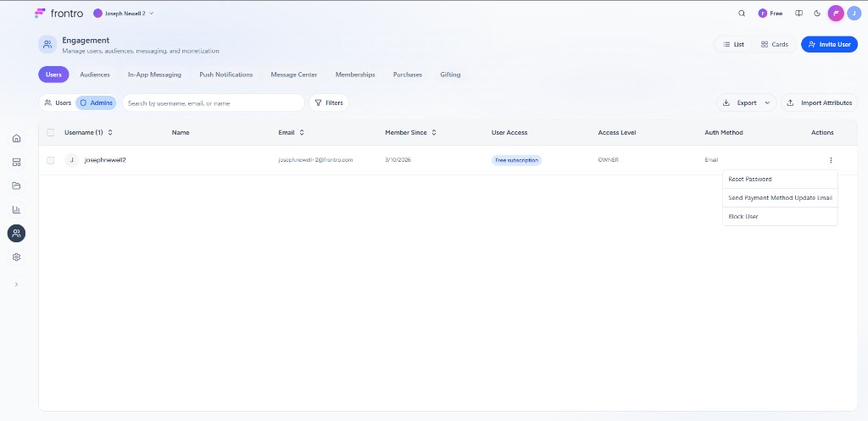Open the Memberships tab
Screen dimensions: 868x421
tap(355, 75)
